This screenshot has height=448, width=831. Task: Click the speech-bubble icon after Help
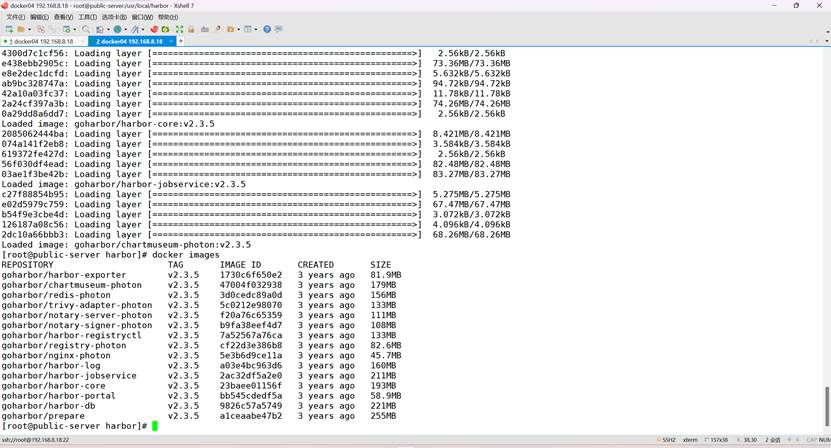[x=279, y=29]
